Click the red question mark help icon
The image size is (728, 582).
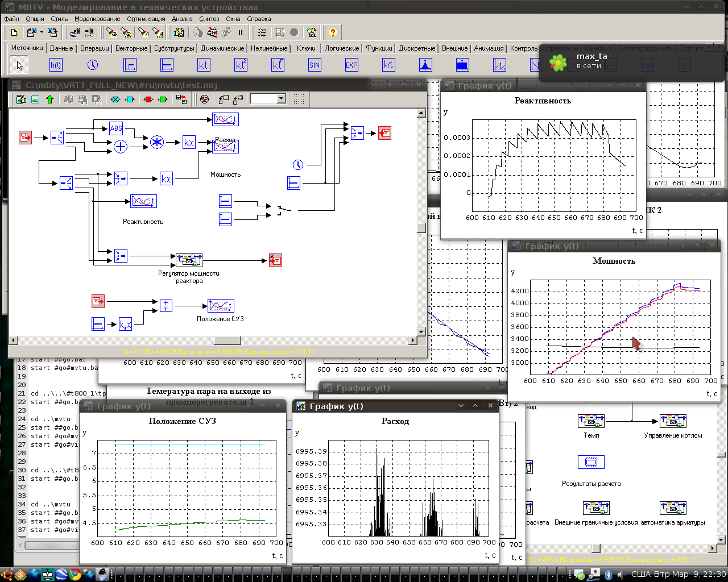tap(333, 32)
